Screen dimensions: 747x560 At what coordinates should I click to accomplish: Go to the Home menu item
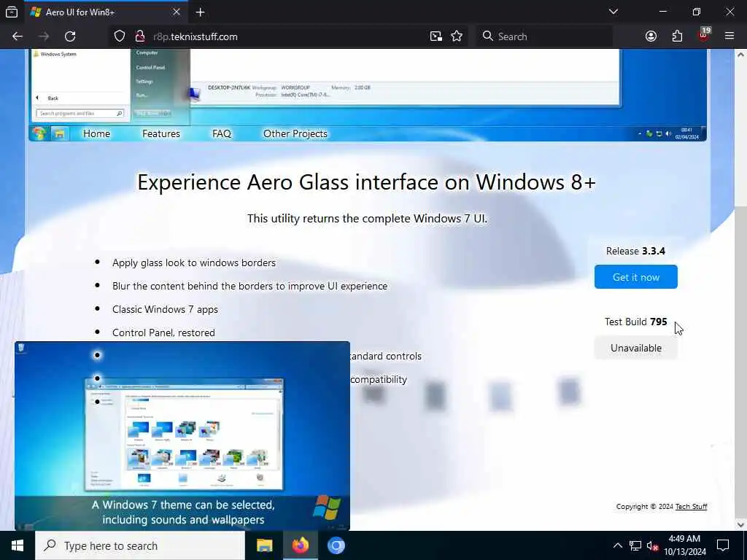point(97,134)
